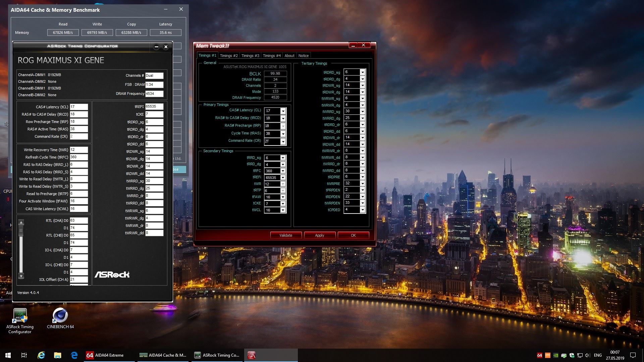Open Safely Remove Hardware tray icon
The width and height of the screenshot is (644, 362).
pyautogui.click(x=564, y=355)
